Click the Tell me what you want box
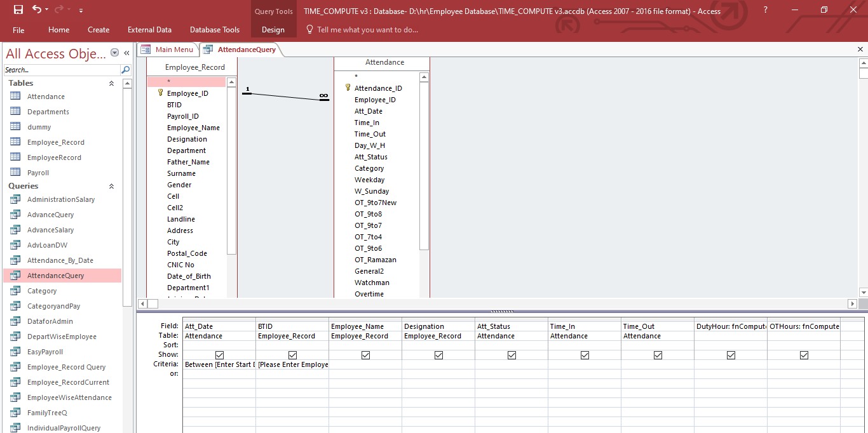 pyautogui.click(x=367, y=30)
